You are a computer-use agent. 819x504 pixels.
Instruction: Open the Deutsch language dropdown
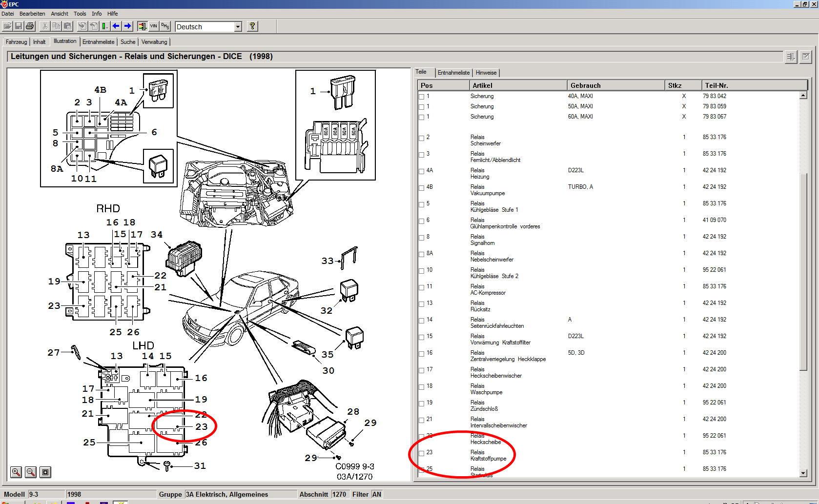coord(238,27)
